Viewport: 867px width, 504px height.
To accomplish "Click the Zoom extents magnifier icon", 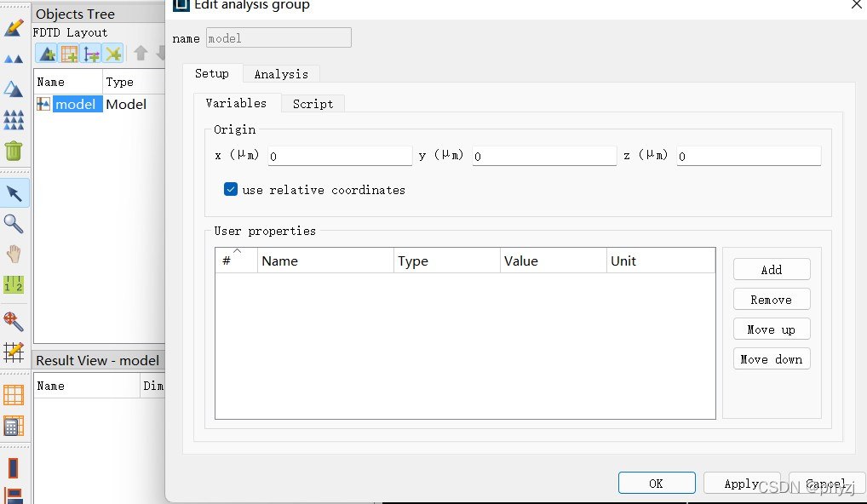I will point(14,321).
